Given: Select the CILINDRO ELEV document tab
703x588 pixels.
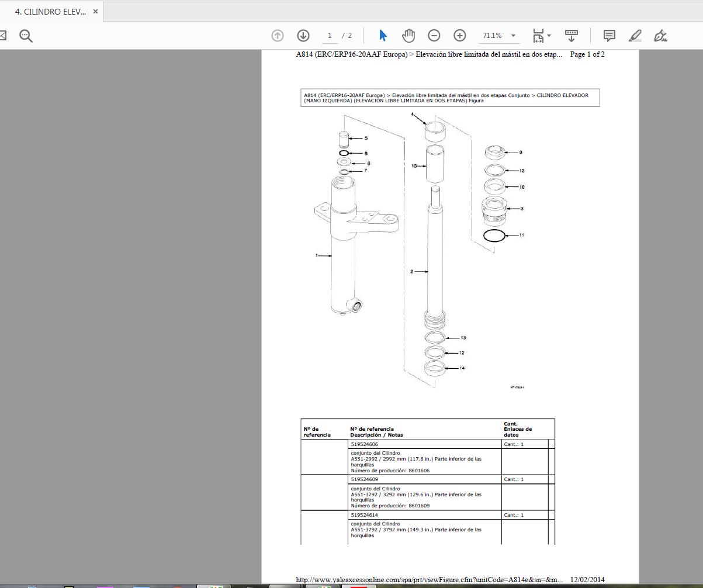Looking at the screenshot, I should tap(50, 11).
